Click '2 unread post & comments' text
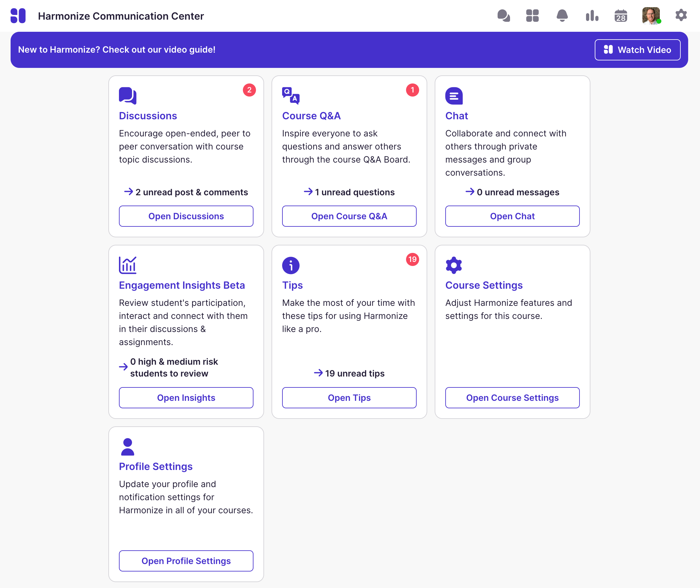 click(x=192, y=192)
